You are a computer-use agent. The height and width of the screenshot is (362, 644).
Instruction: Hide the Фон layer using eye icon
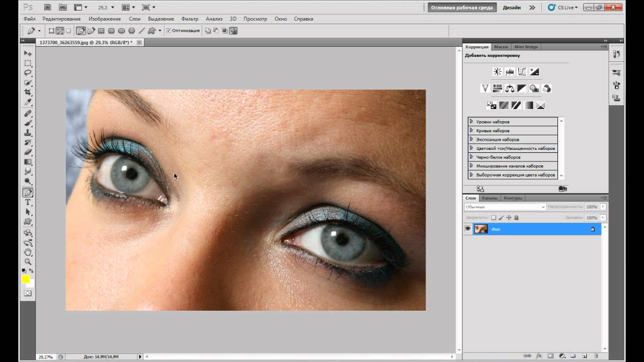tap(468, 229)
